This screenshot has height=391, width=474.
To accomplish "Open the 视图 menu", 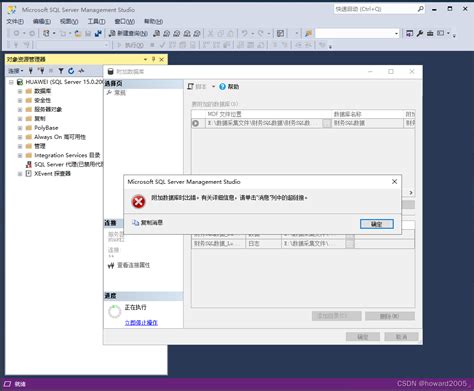I will tap(69, 21).
